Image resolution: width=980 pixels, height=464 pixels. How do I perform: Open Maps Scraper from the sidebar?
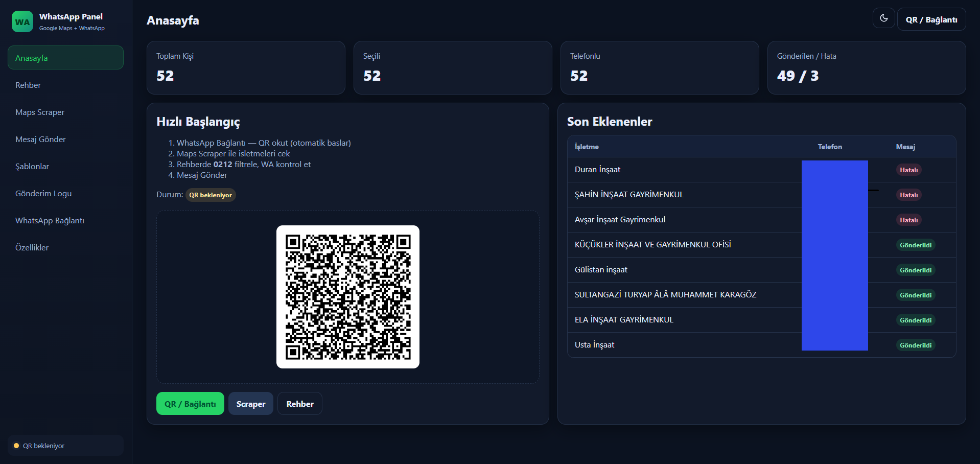tap(65, 112)
